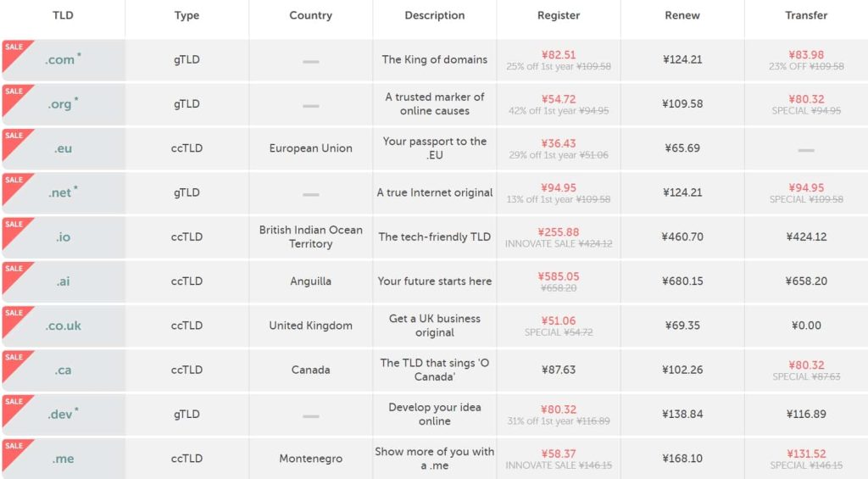Screen dimensions: 868x479
Task: Click the SALE badge on the .dev row
Action: coord(13,403)
